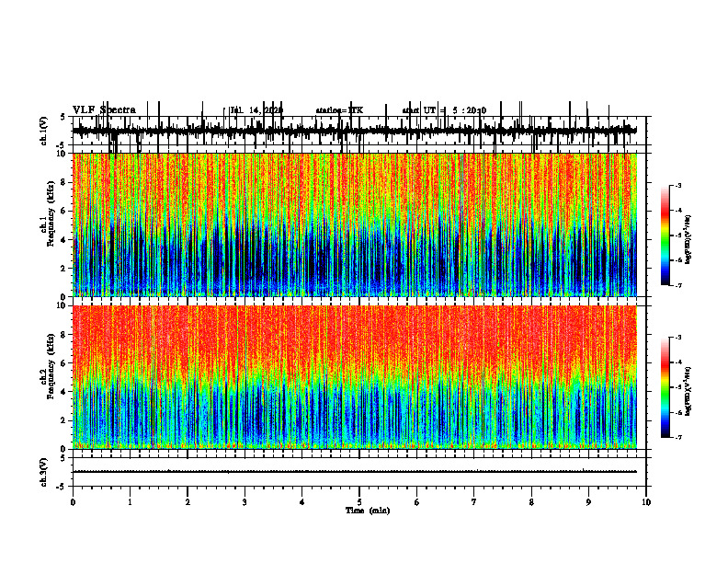
Task: Click the ch.2 spectrogram panel
Action: (355, 377)
